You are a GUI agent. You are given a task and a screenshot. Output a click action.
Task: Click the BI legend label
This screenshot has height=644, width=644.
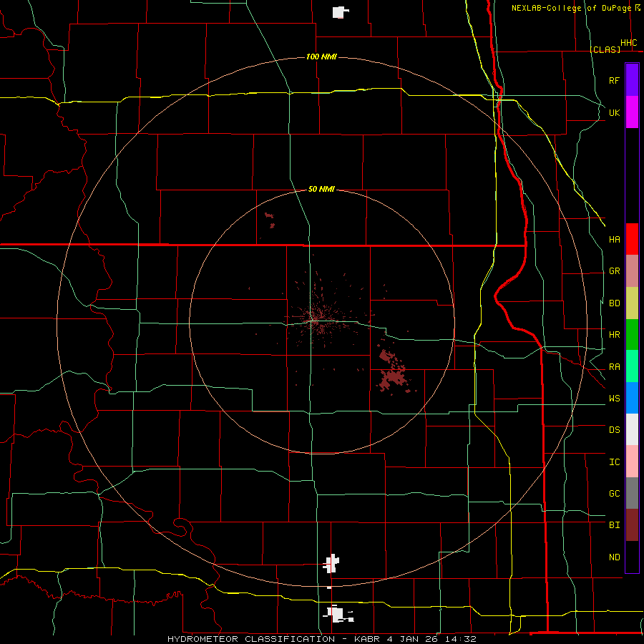(x=614, y=525)
